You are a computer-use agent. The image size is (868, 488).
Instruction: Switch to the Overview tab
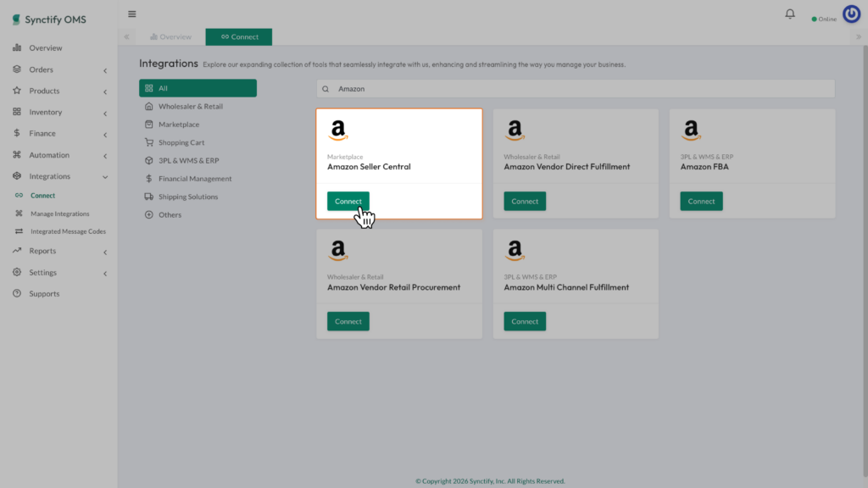tap(170, 36)
